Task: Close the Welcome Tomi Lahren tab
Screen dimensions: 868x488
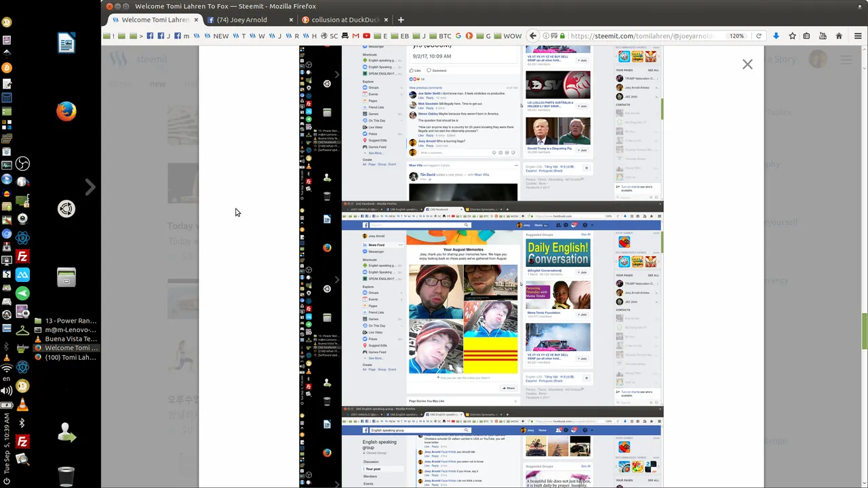Action: click(x=197, y=20)
